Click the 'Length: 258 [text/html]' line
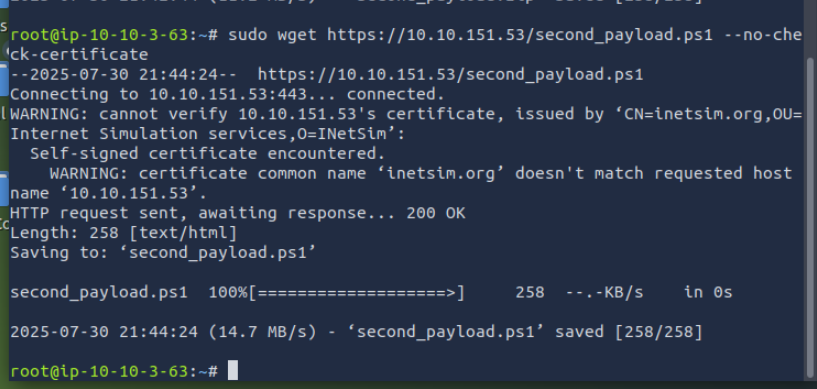 point(123,233)
